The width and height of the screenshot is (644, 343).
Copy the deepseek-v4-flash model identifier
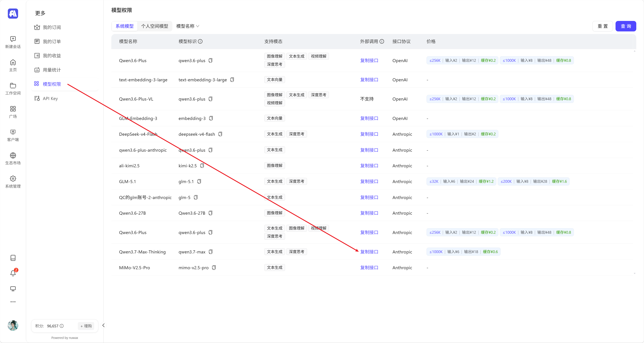220,134
